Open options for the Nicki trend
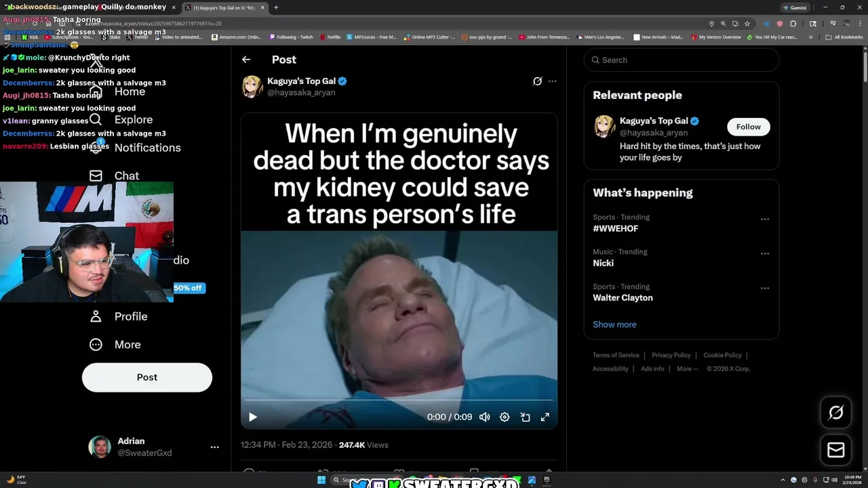 click(x=765, y=253)
